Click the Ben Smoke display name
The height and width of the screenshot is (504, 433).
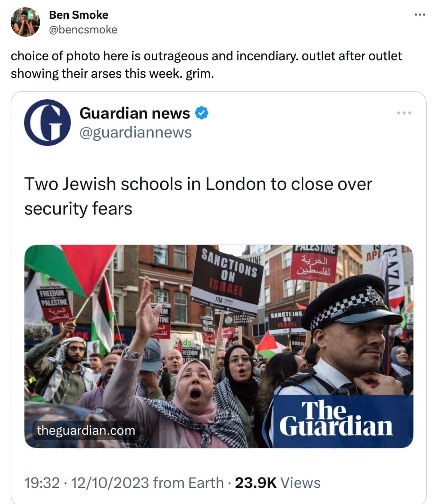tap(79, 15)
